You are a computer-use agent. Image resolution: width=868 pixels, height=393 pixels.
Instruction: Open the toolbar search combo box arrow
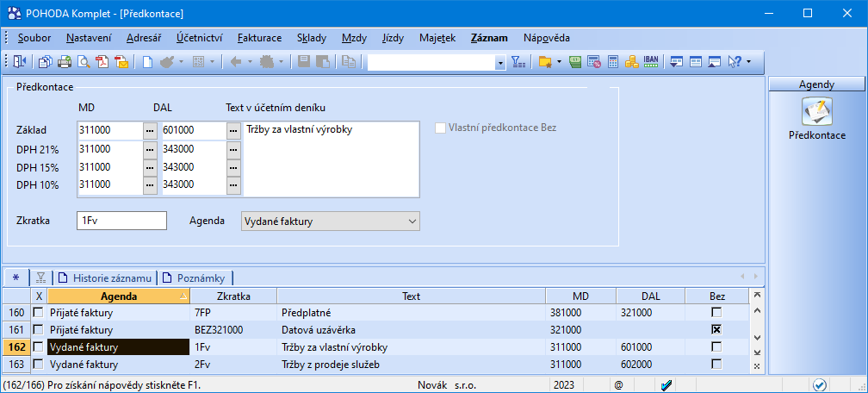pos(500,63)
